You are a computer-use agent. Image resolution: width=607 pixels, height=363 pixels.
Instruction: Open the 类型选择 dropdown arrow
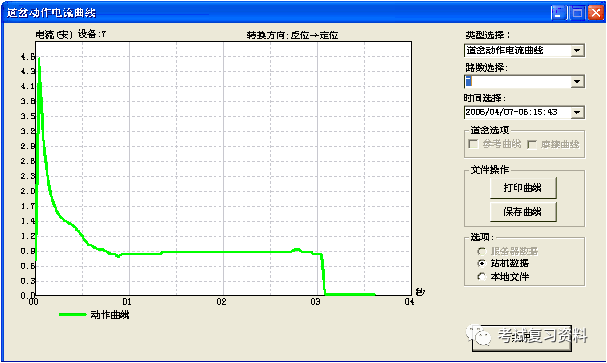pyautogui.click(x=577, y=51)
